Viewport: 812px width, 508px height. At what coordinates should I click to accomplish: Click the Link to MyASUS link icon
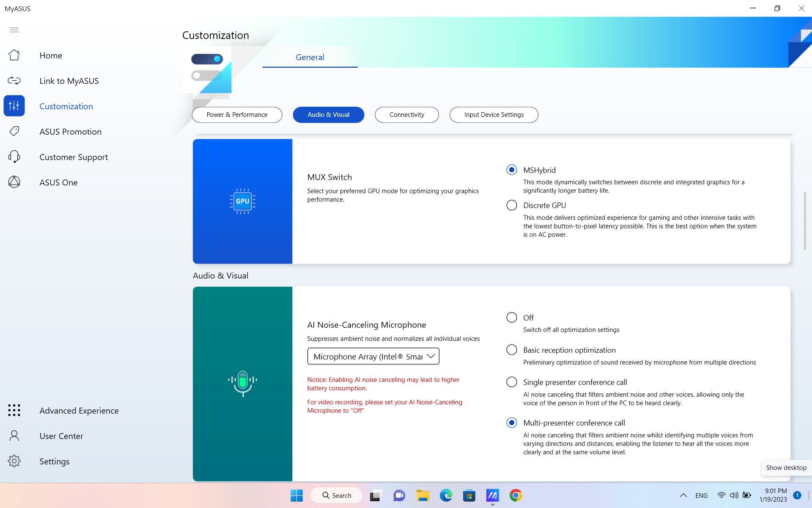14,80
